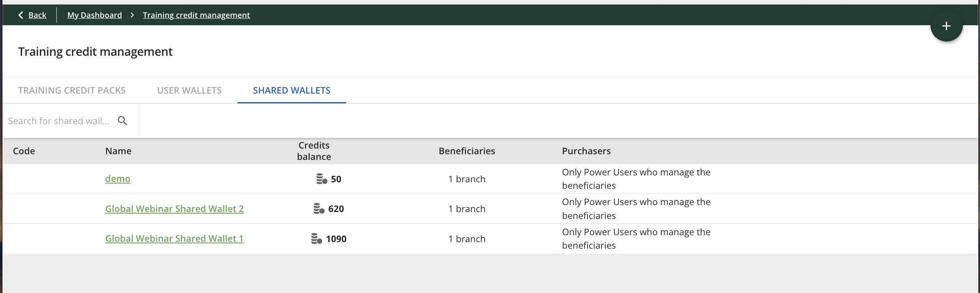The width and height of the screenshot is (980, 293).
Task: Click the Back link
Action: pos(37,15)
